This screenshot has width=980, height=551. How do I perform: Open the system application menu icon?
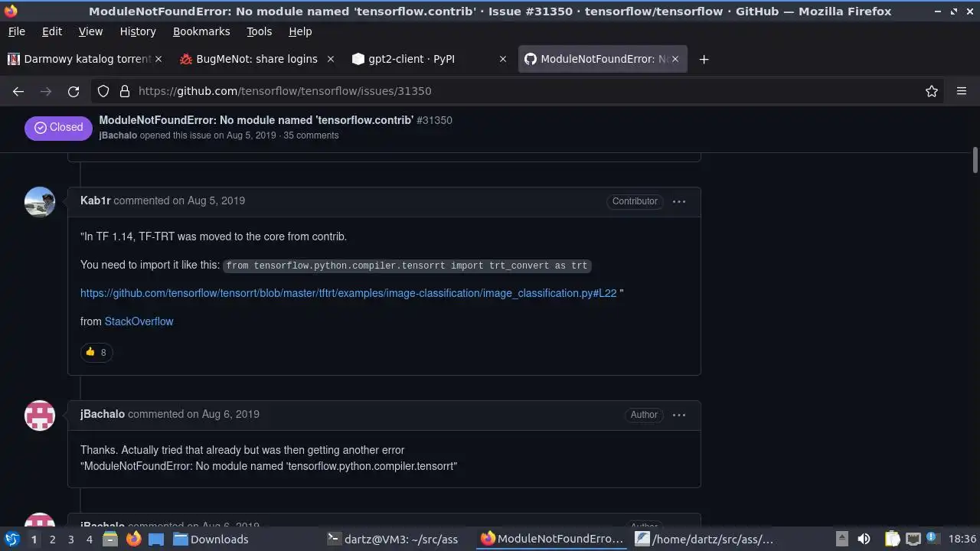pyautogui.click(x=11, y=539)
